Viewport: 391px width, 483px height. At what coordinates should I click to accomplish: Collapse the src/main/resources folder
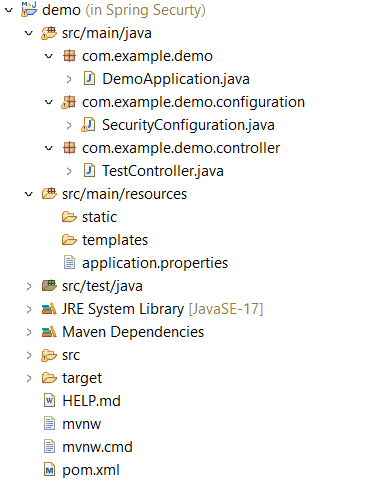tap(29, 194)
